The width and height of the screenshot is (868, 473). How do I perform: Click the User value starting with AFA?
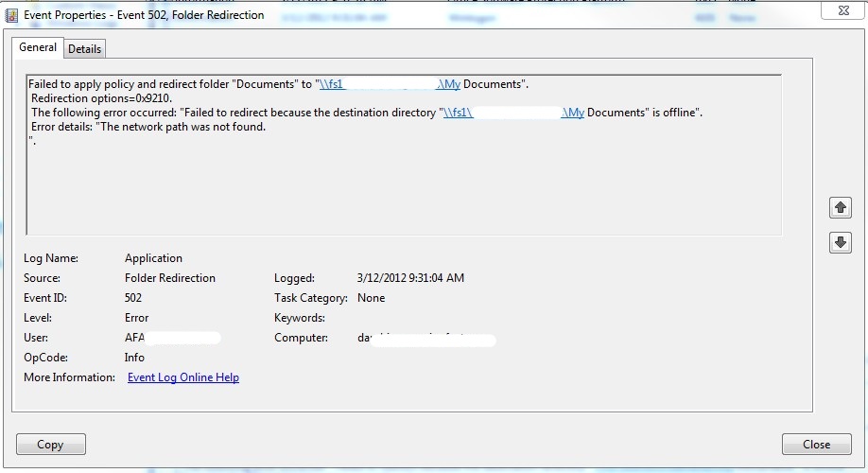(172, 338)
